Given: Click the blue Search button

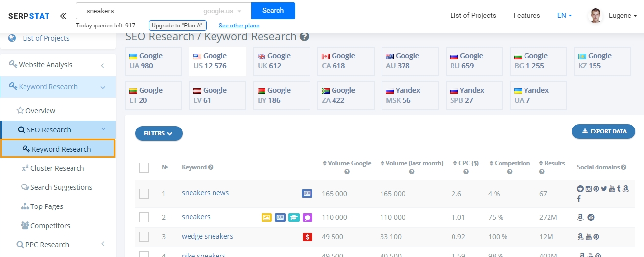Looking at the screenshot, I should (x=273, y=11).
